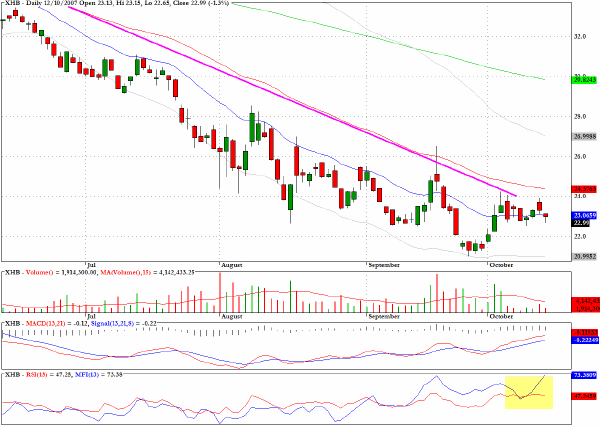
Task: Click the red 4,142,41 volume average label
Action: click(x=585, y=301)
